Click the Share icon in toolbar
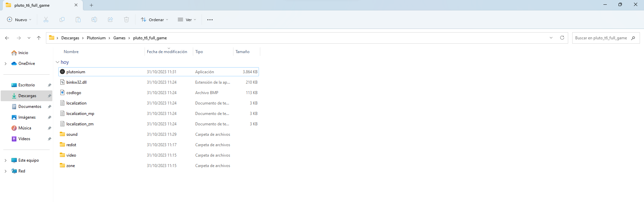Image resolution: width=644 pixels, height=202 pixels. click(110, 20)
